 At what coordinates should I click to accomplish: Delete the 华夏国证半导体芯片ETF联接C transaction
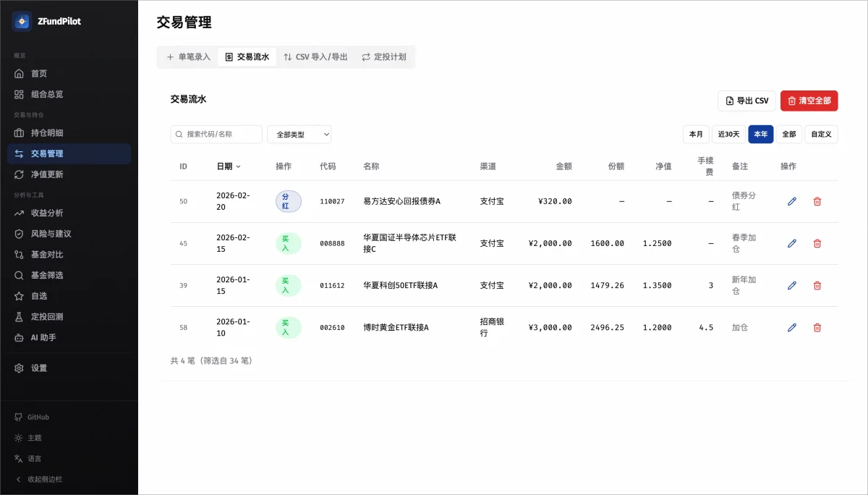[x=817, y=243]
